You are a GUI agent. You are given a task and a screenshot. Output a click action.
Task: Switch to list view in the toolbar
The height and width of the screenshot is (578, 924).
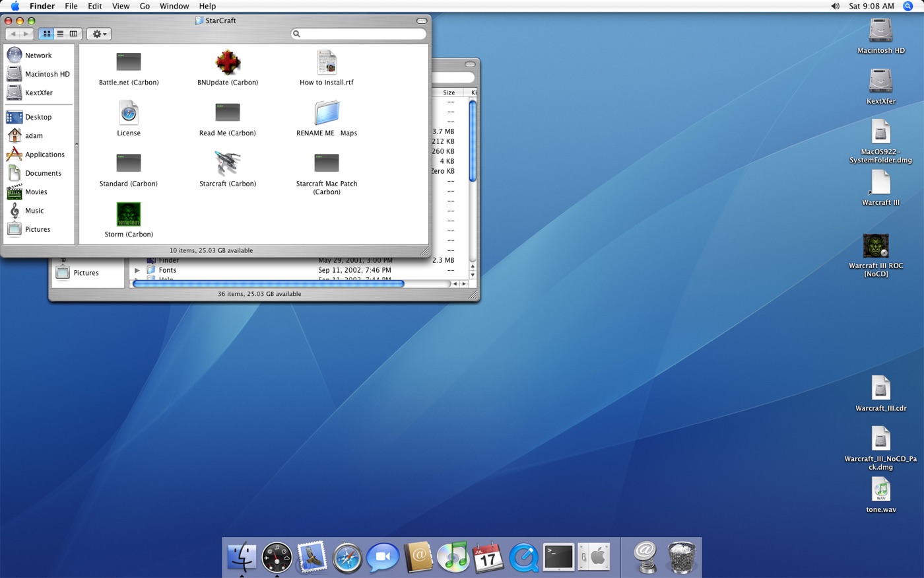point(60,34)
